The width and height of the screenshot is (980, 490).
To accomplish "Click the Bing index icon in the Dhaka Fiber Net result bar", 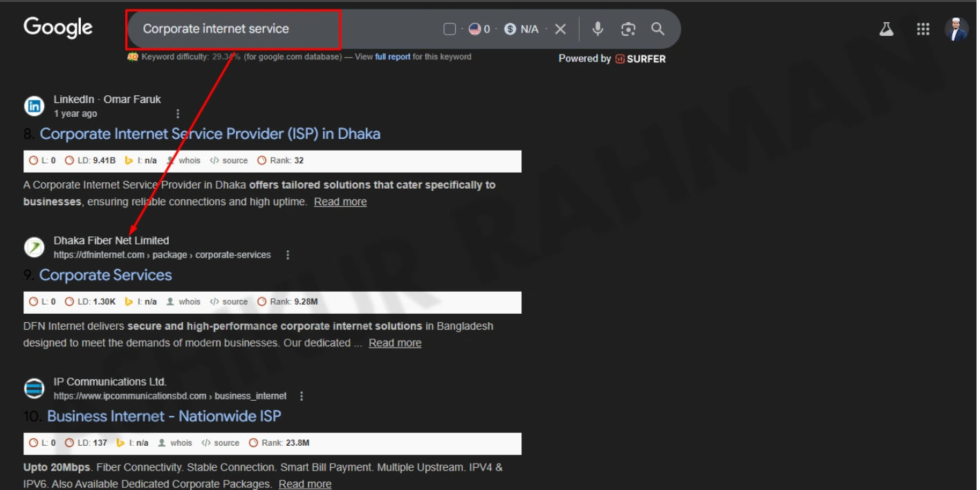I will [129, 302].
